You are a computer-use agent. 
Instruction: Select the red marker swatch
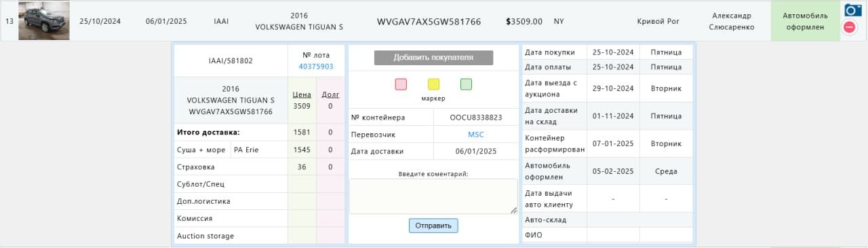[401, 84]
